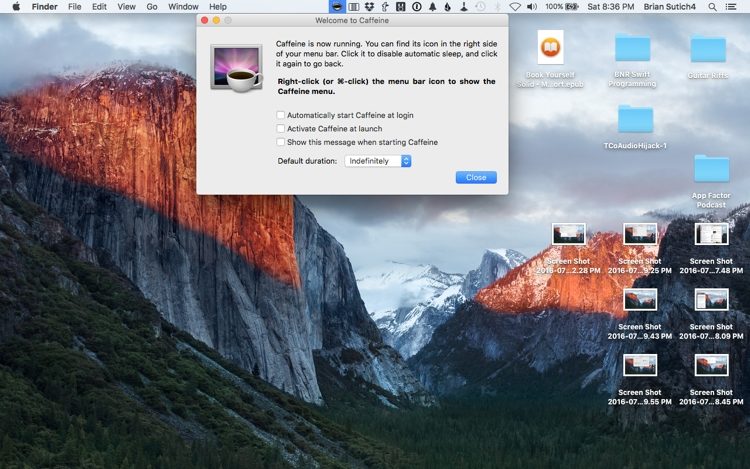Check Activate Caffeine at launch
Screen dimensions: 750x469
pos(281,128)
